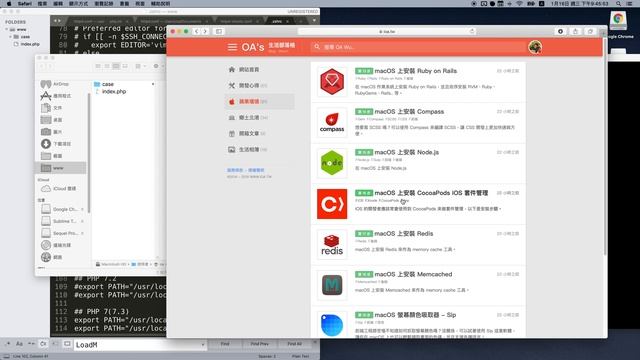Open the Node.js hexagon thumbnail

(x=332, y=163)
